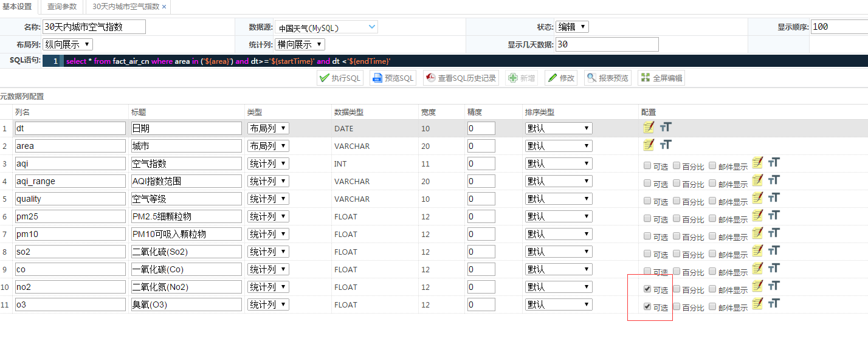The image size is (868, 344).
Task: Click the 显示几天数据 input field
Action: 607,44
